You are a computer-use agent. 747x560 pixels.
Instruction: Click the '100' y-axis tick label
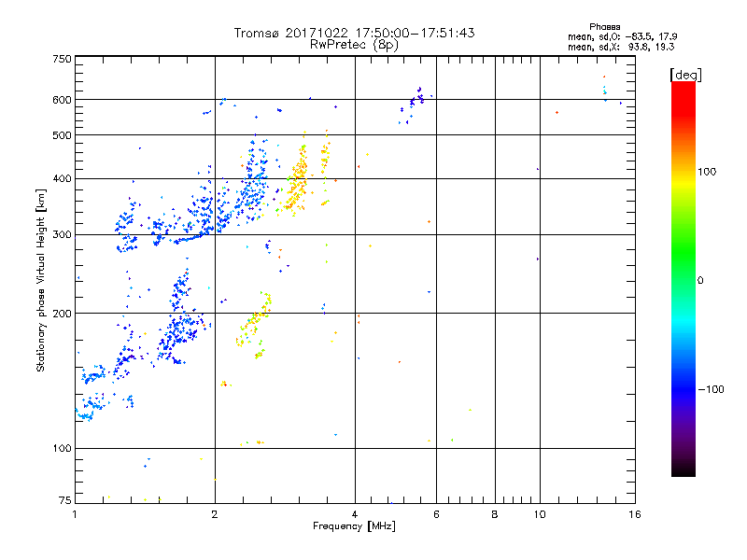click(x=62, y=449)
